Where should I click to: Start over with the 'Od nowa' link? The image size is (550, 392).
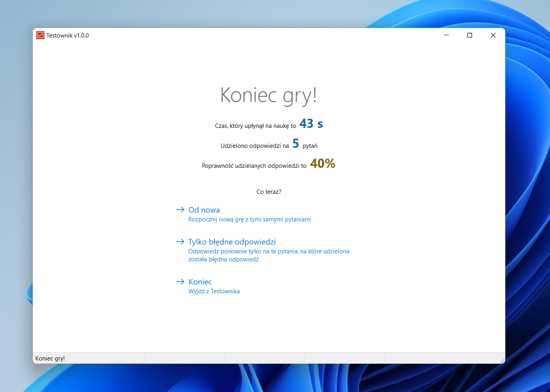pyautogui.click(x=204, y=210)
